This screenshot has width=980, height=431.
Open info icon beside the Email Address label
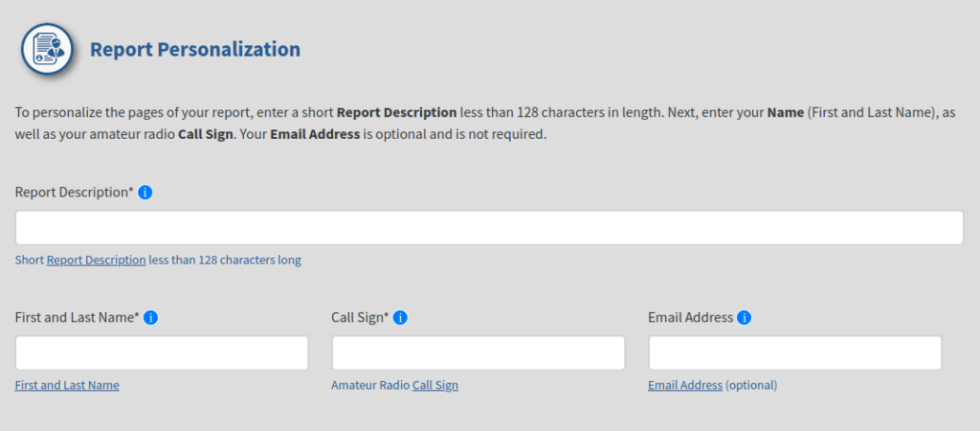click(x=744, y=318)
